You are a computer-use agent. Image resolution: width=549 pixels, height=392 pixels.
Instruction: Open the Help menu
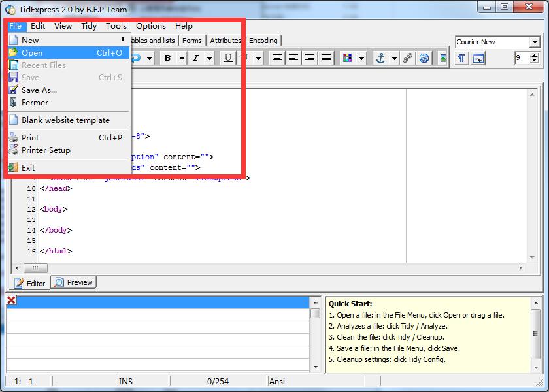pyautogui.click(x=184, y=26)
